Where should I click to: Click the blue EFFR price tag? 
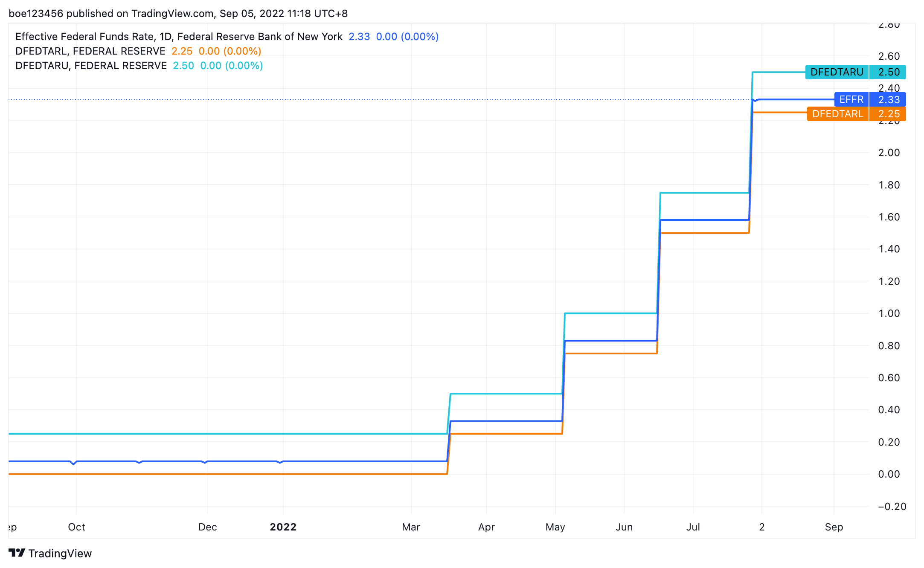[x=851, y=99]
